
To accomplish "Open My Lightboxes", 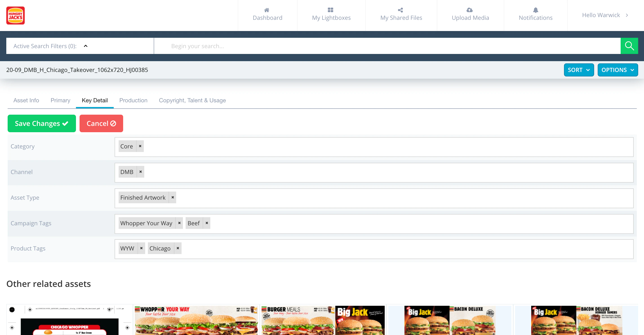I will click(331, 15).
